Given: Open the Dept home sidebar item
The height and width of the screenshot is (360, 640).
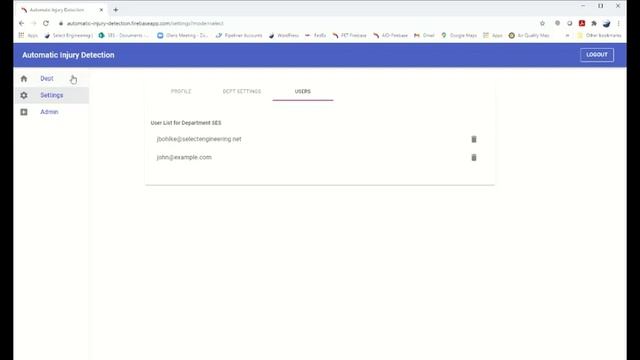Looking at the screenshot, I should tap(52, 78).
